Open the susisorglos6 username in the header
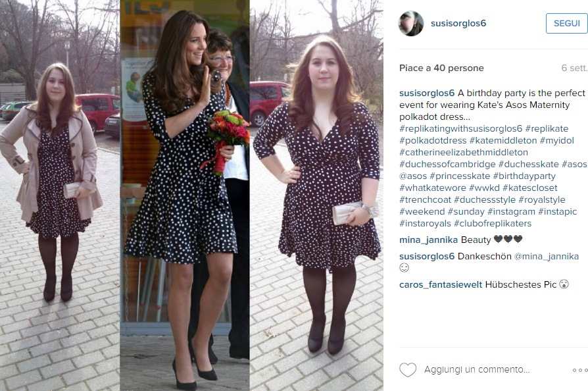This screenshot has width=588, height=391. (458, 23)
